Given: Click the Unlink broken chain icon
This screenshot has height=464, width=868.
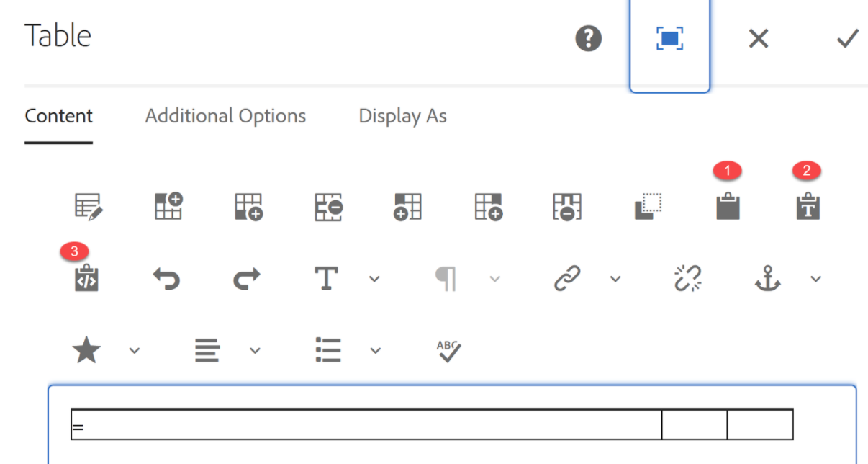Looking at the screenshot, I should point(687,278).
